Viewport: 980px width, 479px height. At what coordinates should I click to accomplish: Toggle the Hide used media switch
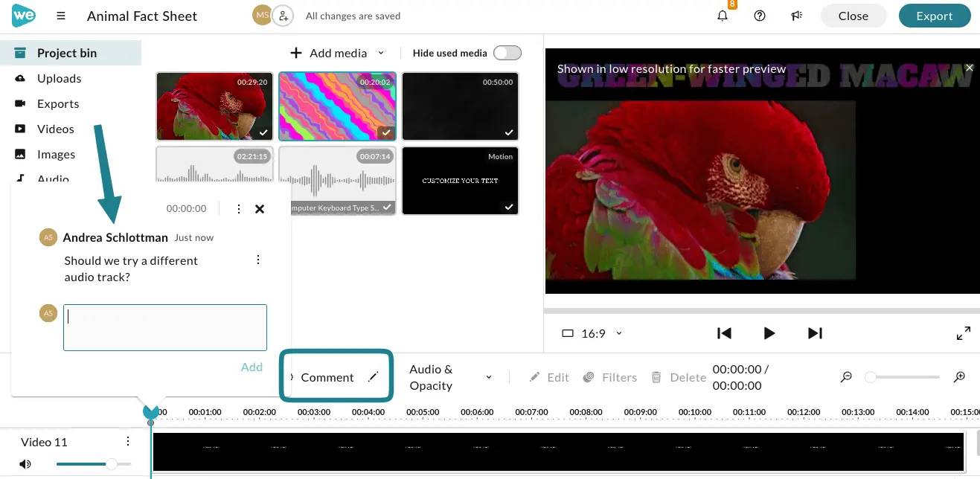tap(507, 53)
